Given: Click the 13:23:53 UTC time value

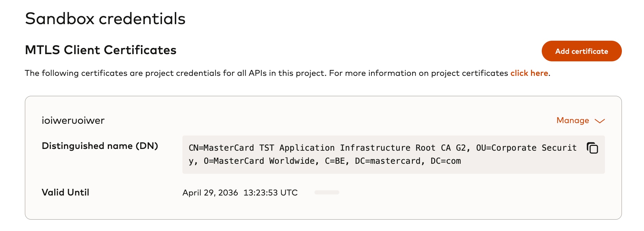Looking at the screenshot, I should [x=270, y=193].
